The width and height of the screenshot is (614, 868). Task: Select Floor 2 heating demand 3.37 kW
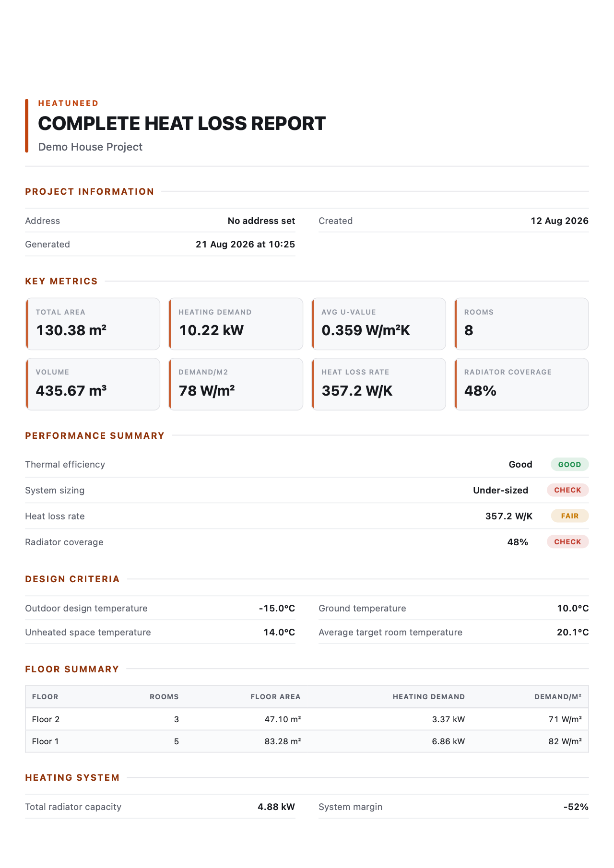[448, 719]
